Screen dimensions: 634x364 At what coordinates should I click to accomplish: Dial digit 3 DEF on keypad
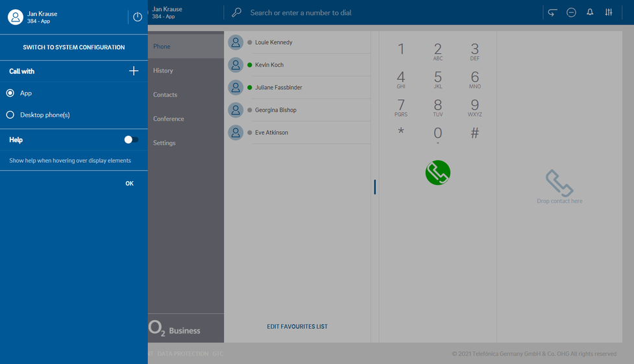[475, 51]
